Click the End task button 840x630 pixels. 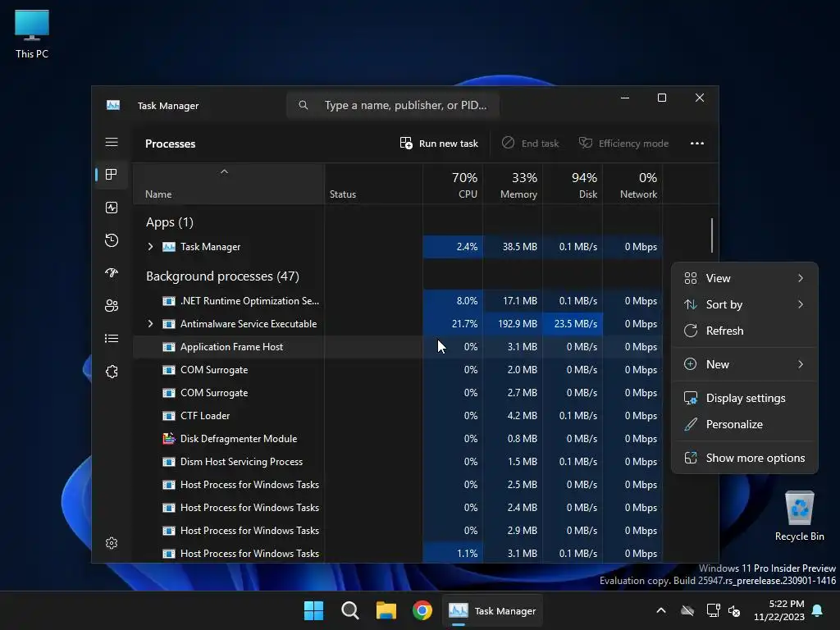click(x=531, y=144)
